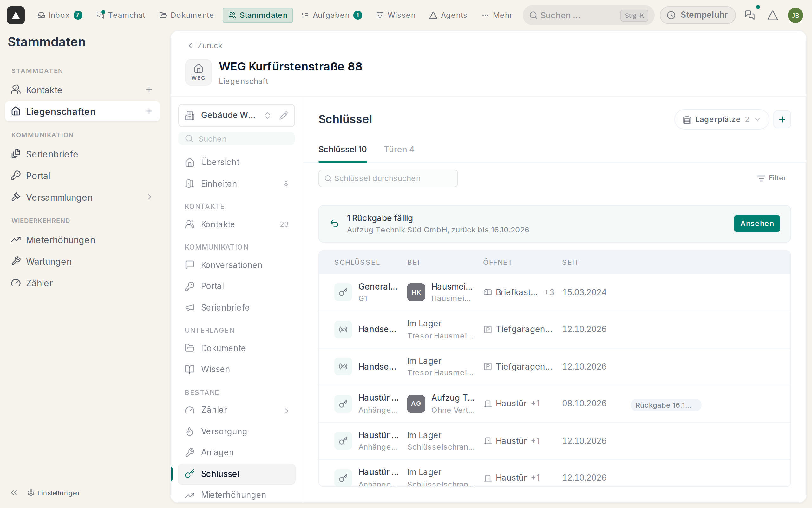Open the Mehr menu in top navigation
This screenshot has height=508, width=812.
click(497, 15)
